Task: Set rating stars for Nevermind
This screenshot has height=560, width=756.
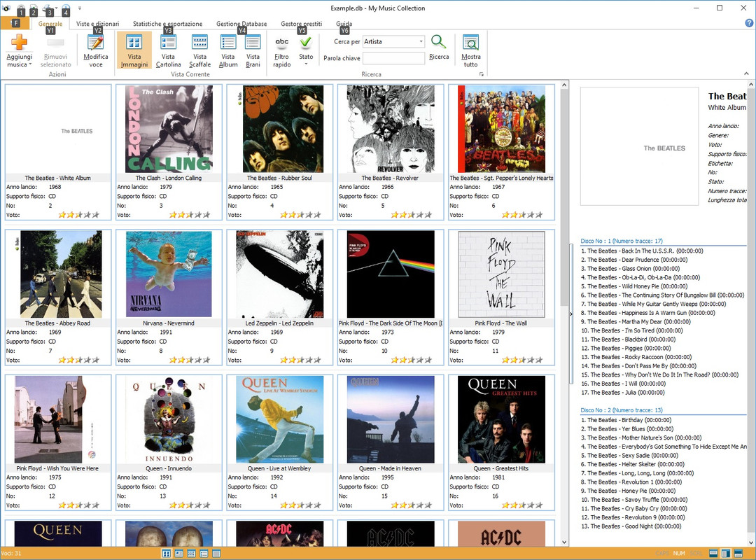Action: 190,360
